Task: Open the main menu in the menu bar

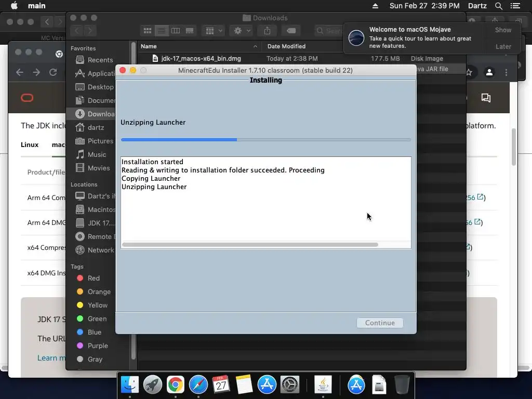Action: 37,6
